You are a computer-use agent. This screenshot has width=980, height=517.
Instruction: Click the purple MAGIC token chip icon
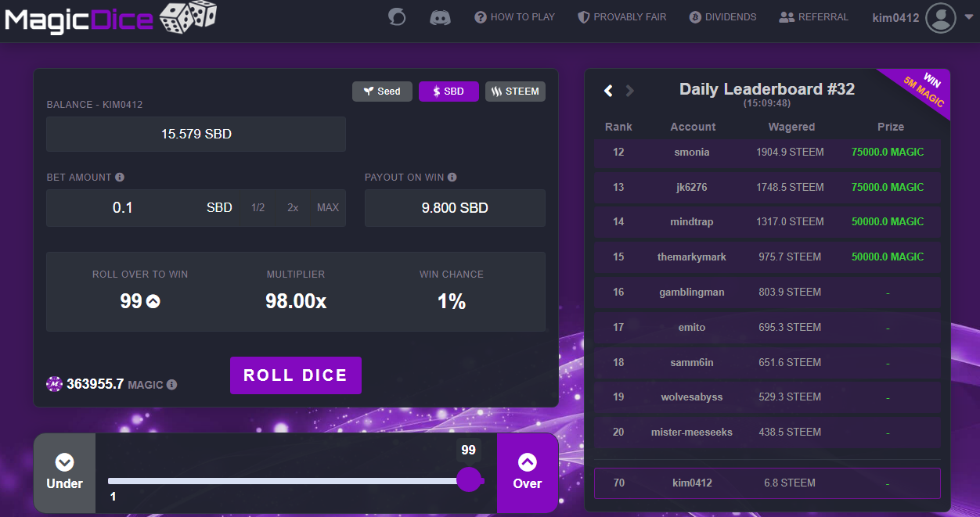click(54, 384)
